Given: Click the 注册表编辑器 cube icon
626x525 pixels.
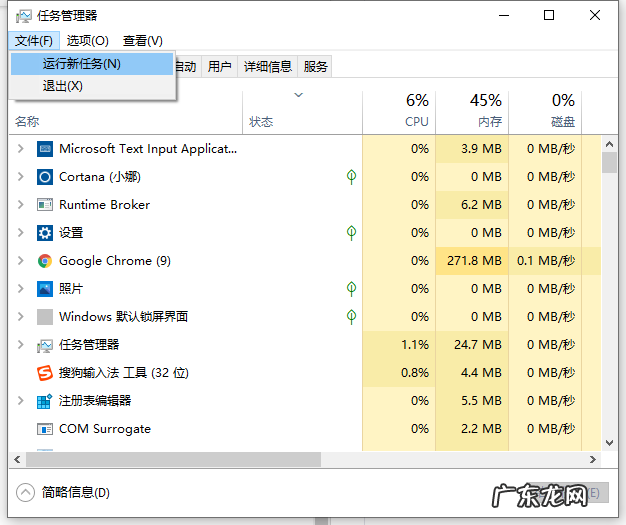Looking at the screenshot, I should pyautogui.click(x=44, y=401).
